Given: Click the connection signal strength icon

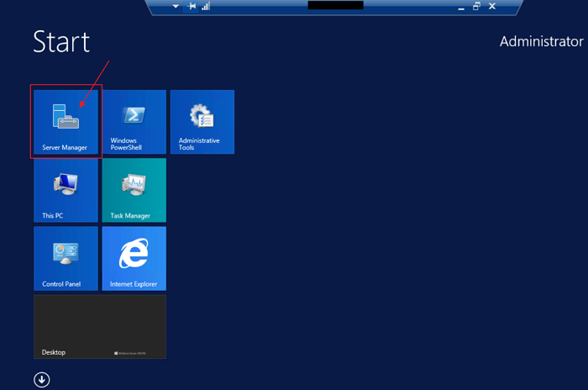Looking at the screenshot, I should click(206, 6).
